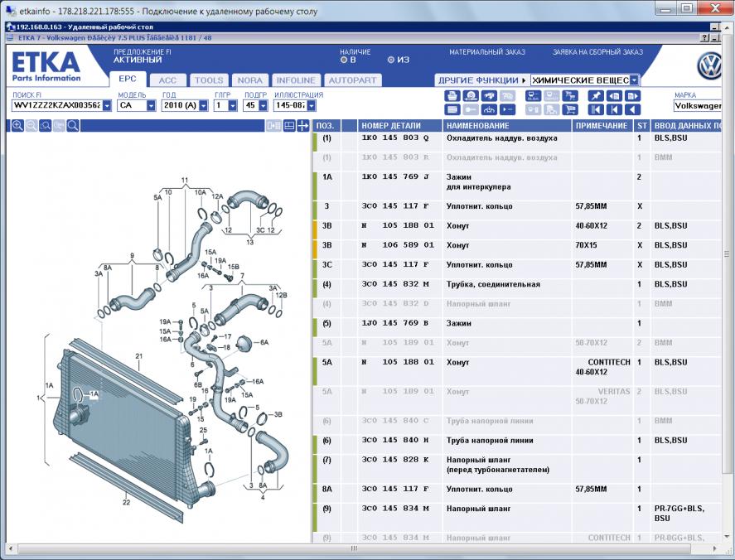Open the ХИМИЧЕСКИЕ ВЕЩЕС dropdown

[634, 80]
